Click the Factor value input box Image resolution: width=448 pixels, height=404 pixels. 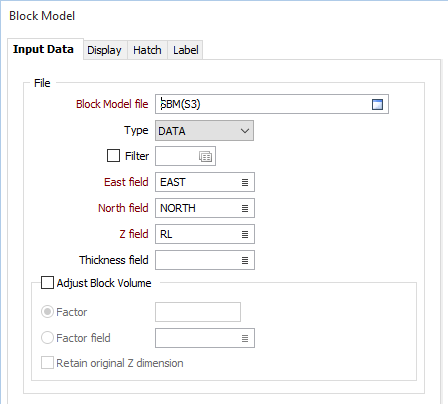pyautogui.click(x=198, y=312)
